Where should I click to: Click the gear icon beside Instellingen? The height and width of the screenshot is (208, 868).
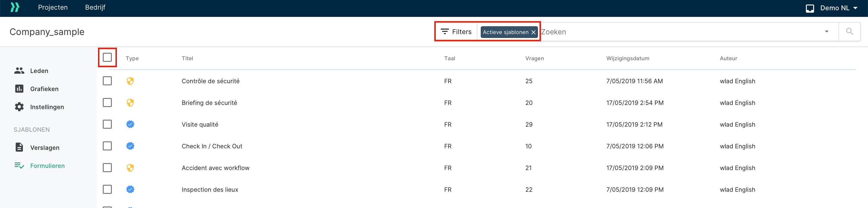tap(19, 107)
